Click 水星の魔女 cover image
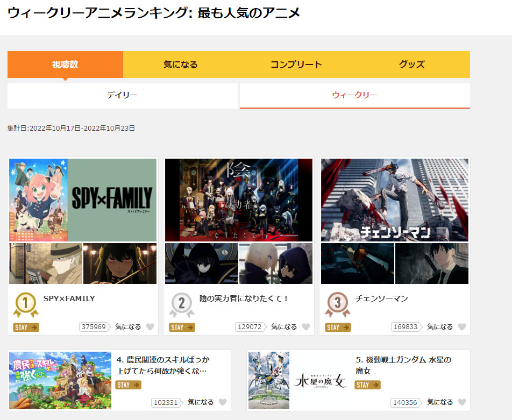The image size is (512, 420). pos(300,381)
